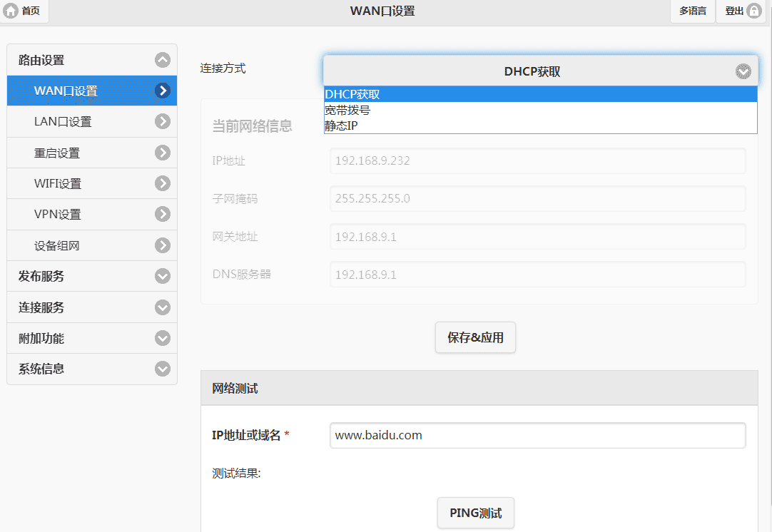Click the arrow icon beside WAN口设置

(163, 91)
